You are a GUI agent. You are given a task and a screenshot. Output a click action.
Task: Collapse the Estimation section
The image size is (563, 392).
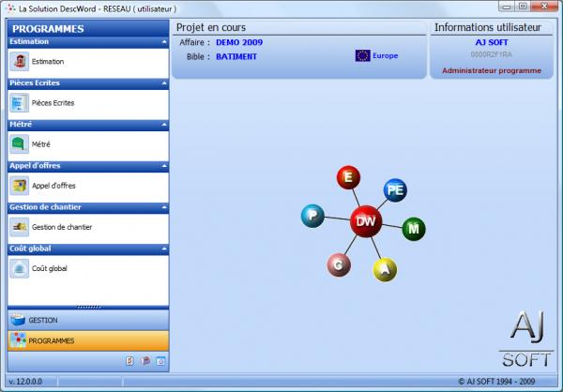click(x=164, y=42)
